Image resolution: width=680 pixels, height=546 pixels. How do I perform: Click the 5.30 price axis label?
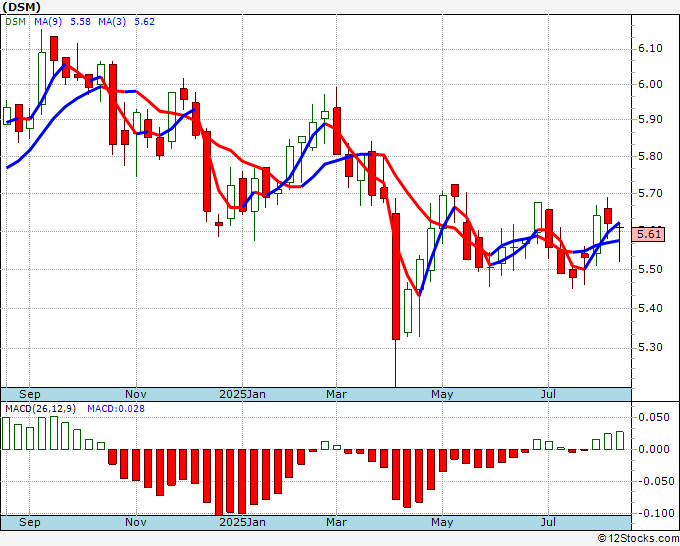651,347
